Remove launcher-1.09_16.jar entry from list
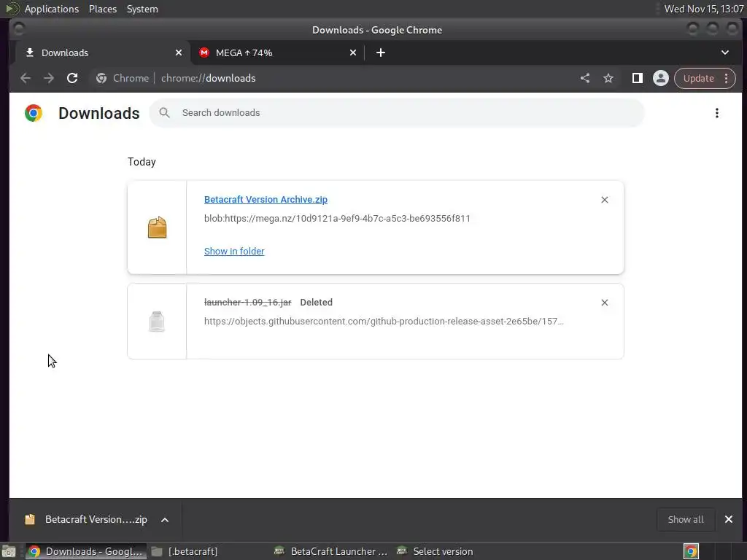 605,303
